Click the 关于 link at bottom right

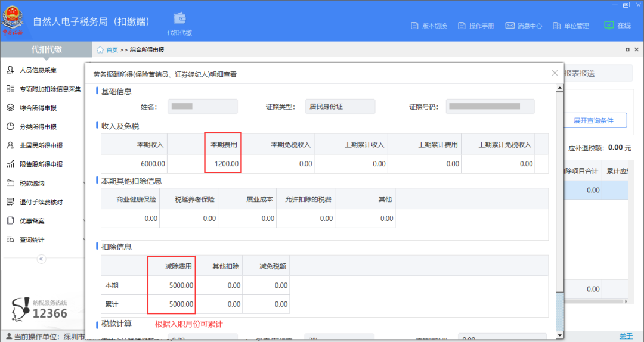626,336
